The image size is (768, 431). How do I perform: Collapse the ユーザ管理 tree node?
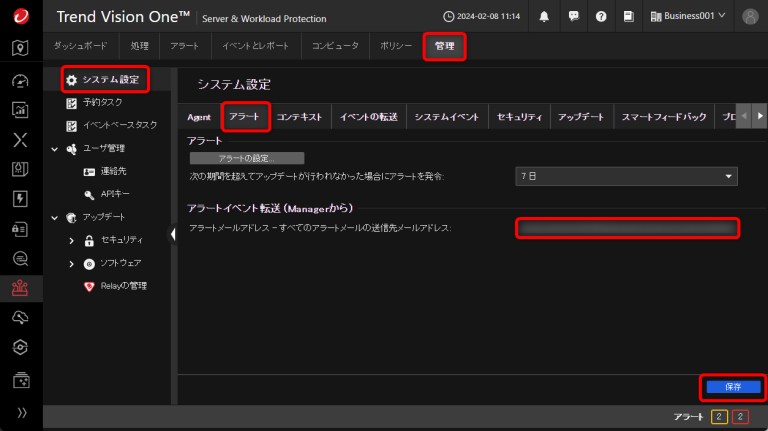(x=55, y=148)
